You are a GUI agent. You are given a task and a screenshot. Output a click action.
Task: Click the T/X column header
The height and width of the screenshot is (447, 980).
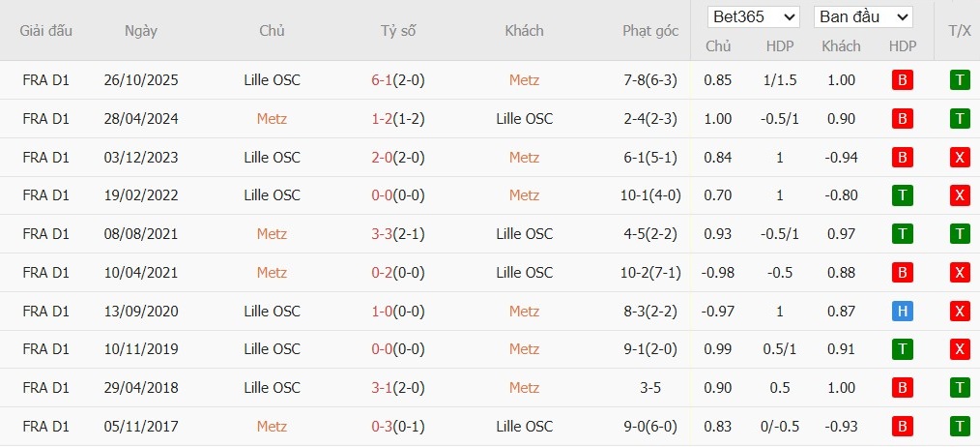click(x=960, y=31)
